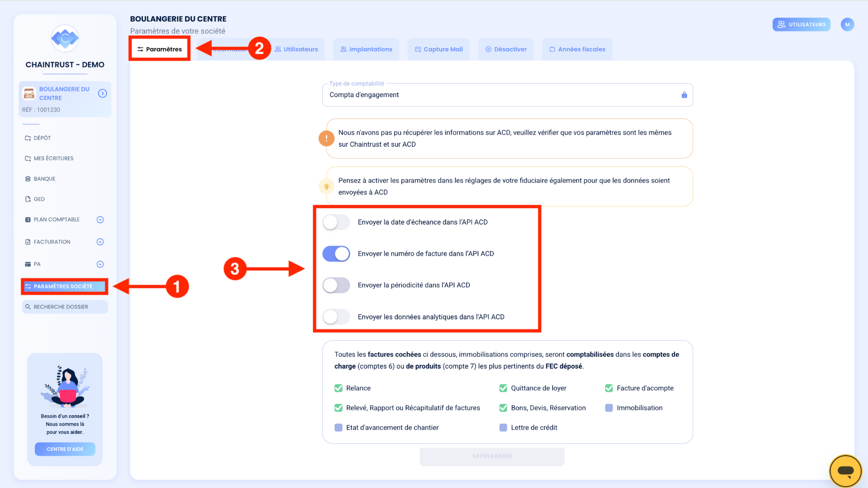Click the sliders icon on Paramètres tab
868x488 pixels.
[141, 49]
